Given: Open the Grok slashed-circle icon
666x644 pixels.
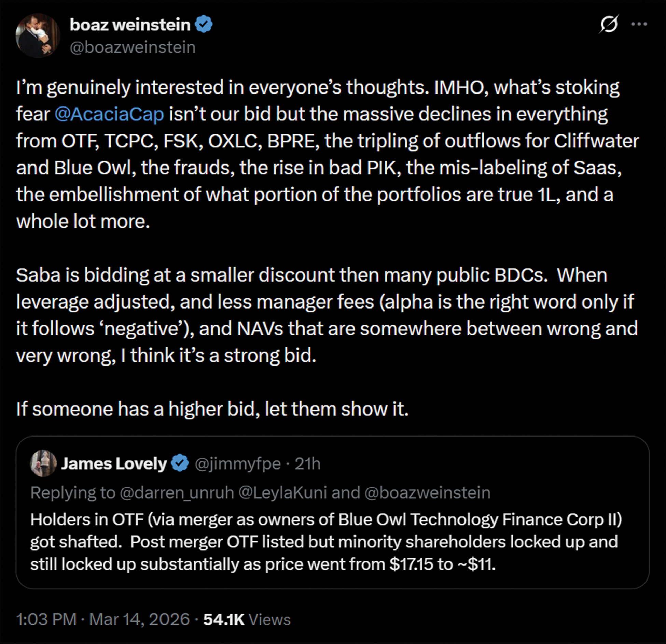Looking at the screenshot, I should (609, 24).
